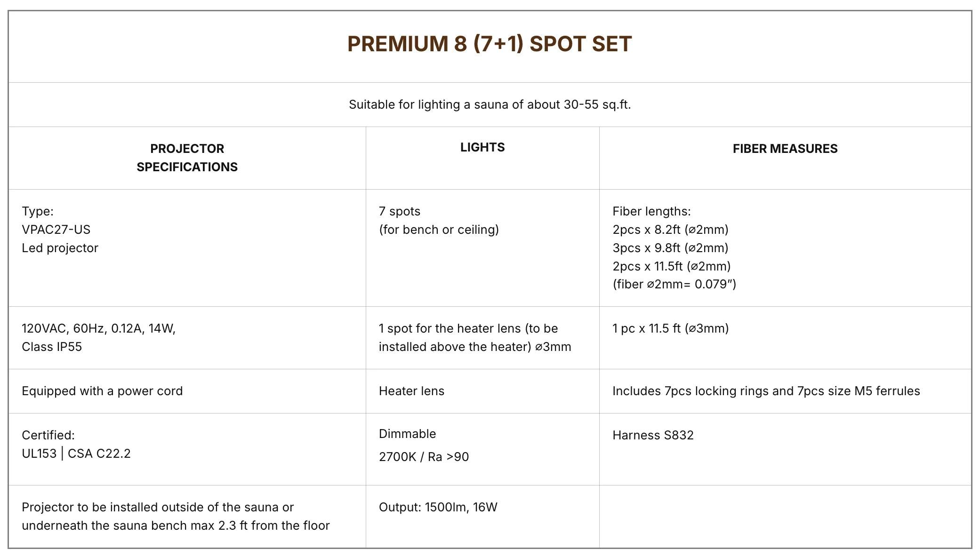Click the "1 pc x 11.5 ft (⌀3mm)" cell
980x557 pixels.
[670, 328]
